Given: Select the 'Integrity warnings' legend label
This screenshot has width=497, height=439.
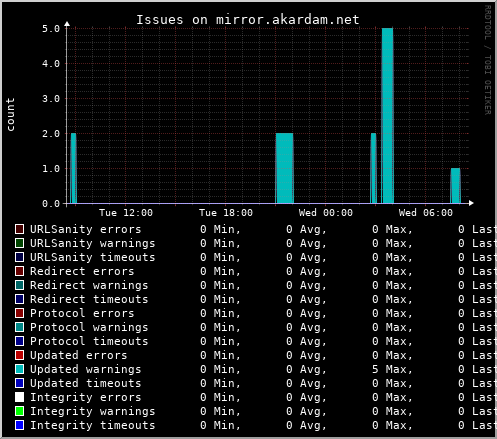Looking at the screenshot, I should click(93, 411).
